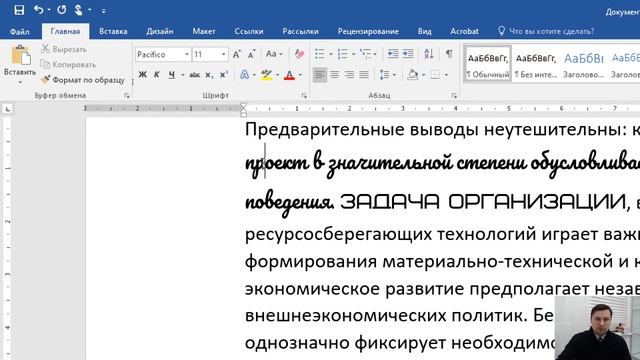Toggle Underline (Ч) formatting
The height and width of the screenshot is (360, 640).
click(x=172, y=75)
